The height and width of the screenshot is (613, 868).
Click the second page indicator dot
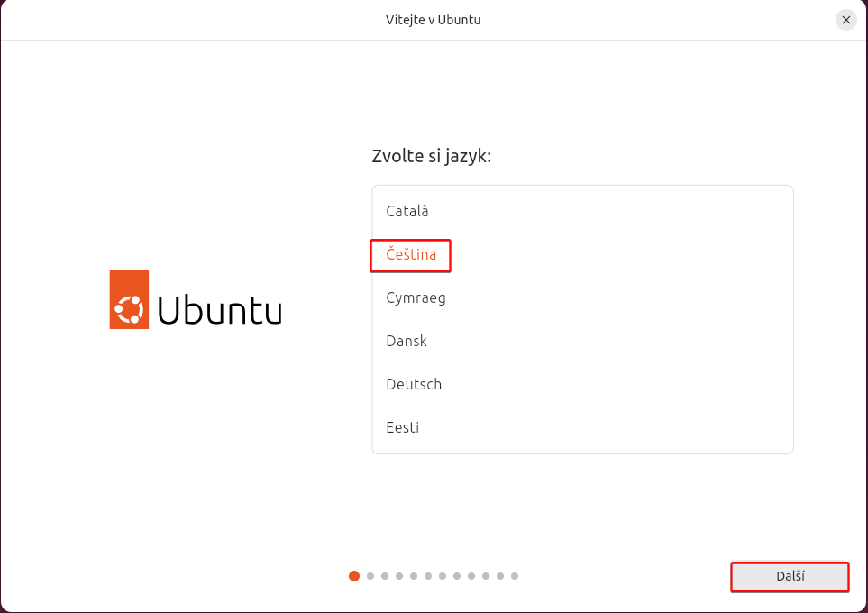click(x=370, y=575)
